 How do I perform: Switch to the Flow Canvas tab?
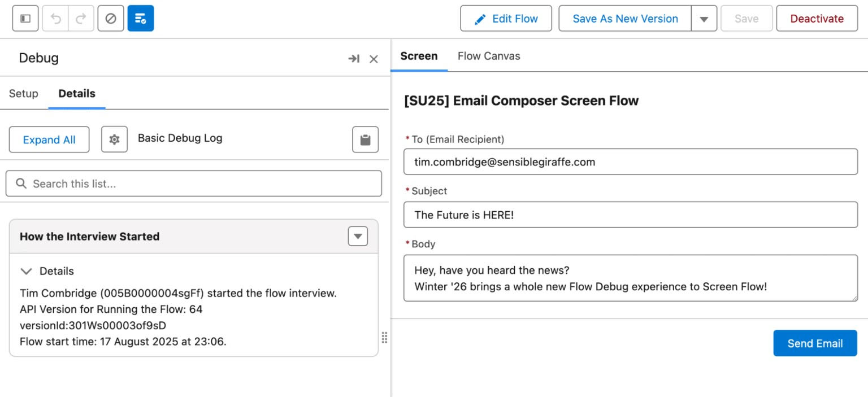489,56
